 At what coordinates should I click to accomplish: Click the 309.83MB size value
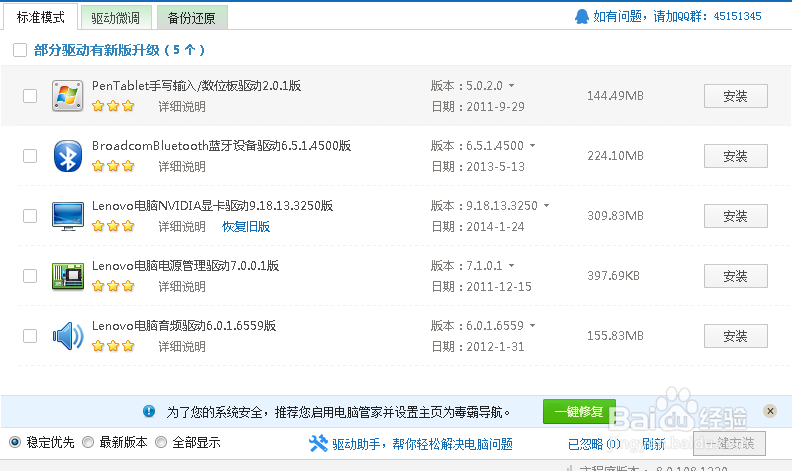(615, 216)
